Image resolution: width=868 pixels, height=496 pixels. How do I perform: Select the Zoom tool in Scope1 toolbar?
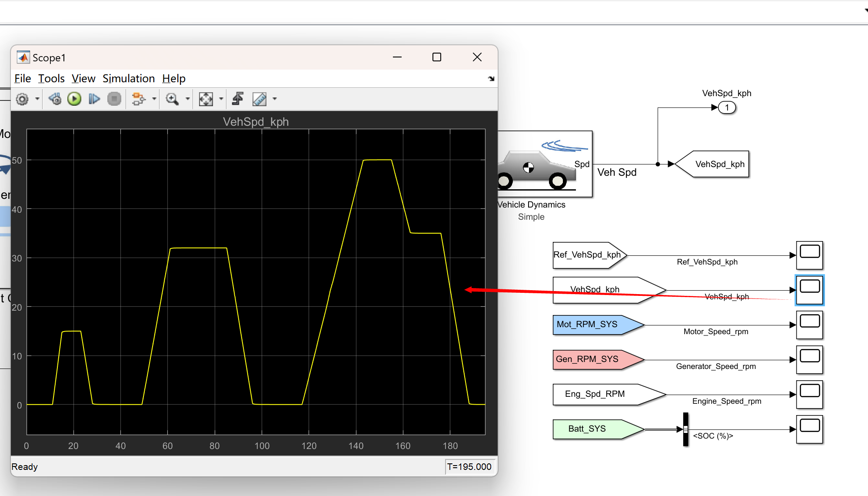(x=172, y=99)
